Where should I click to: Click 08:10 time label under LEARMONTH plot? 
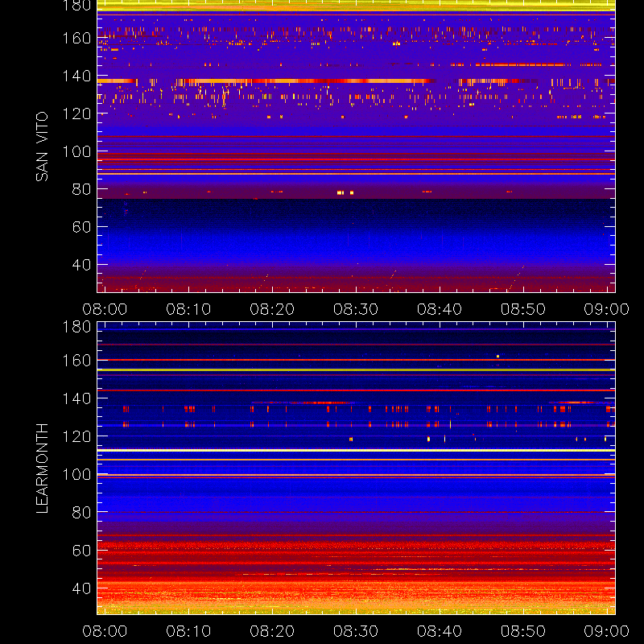(x=188, y=631)
